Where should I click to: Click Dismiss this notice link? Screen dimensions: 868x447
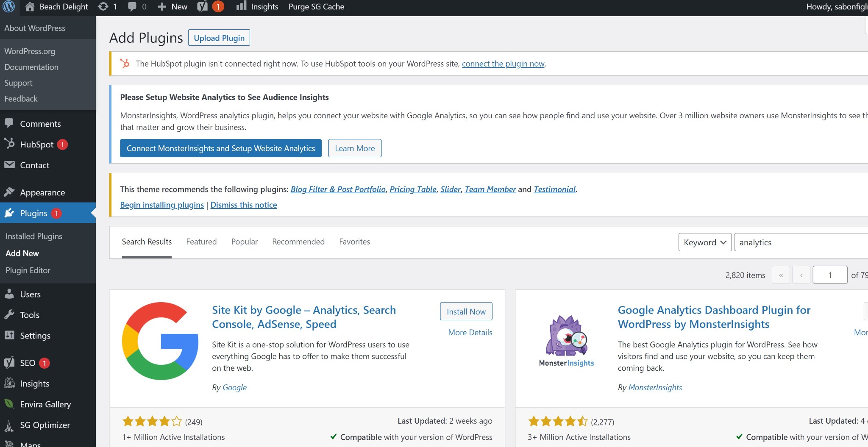pos(244,205)
